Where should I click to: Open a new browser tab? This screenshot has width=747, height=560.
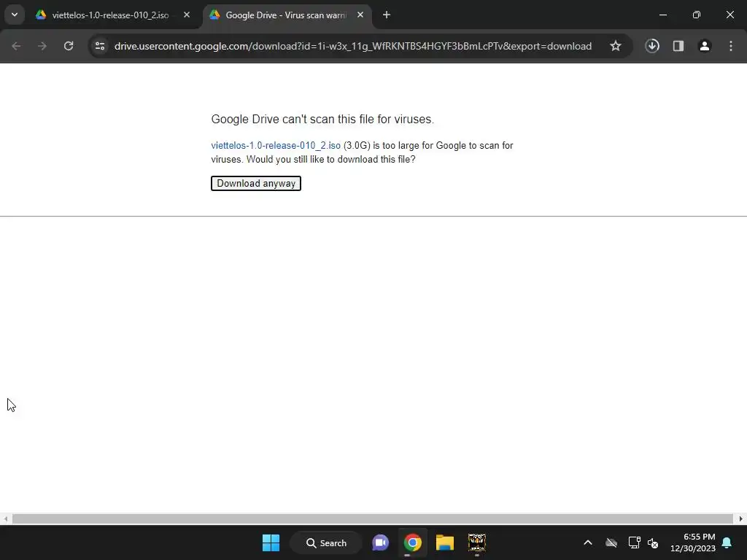[387, 15]
